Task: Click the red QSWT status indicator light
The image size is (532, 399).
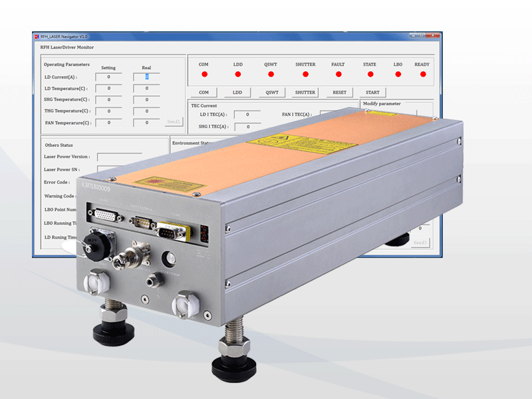Action: tap(271, 74)
